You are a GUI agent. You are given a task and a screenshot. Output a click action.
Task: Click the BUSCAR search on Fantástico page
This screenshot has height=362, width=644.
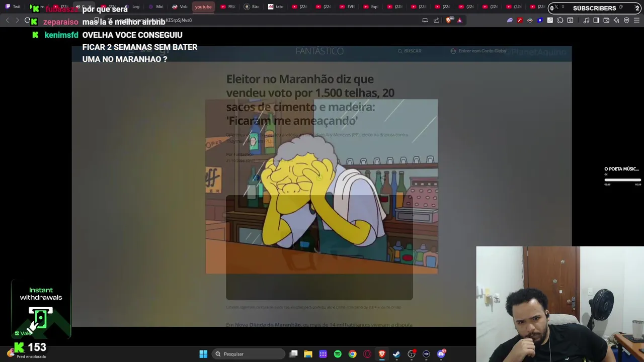[x=410, y=51]
